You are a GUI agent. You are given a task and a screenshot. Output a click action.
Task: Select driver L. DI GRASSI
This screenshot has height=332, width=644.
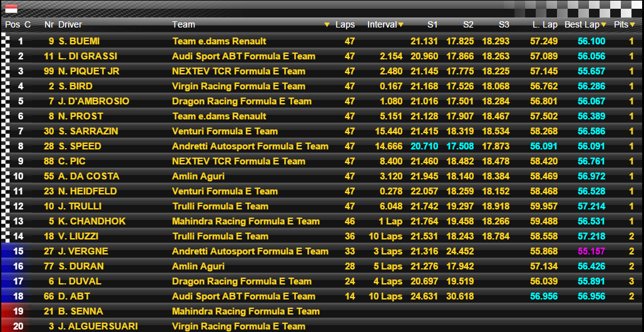point(88,56)
